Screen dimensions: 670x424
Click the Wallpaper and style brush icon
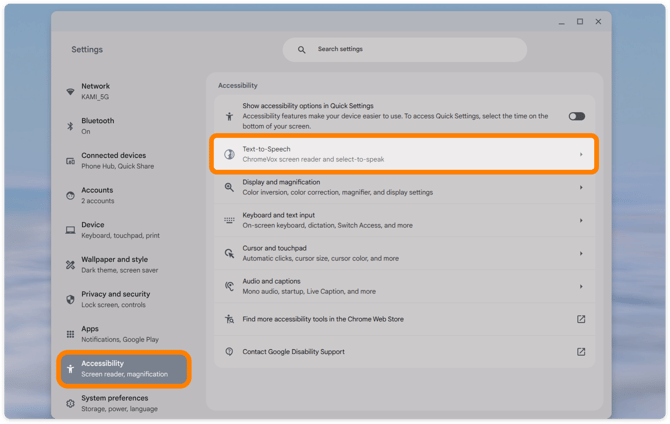71,265
